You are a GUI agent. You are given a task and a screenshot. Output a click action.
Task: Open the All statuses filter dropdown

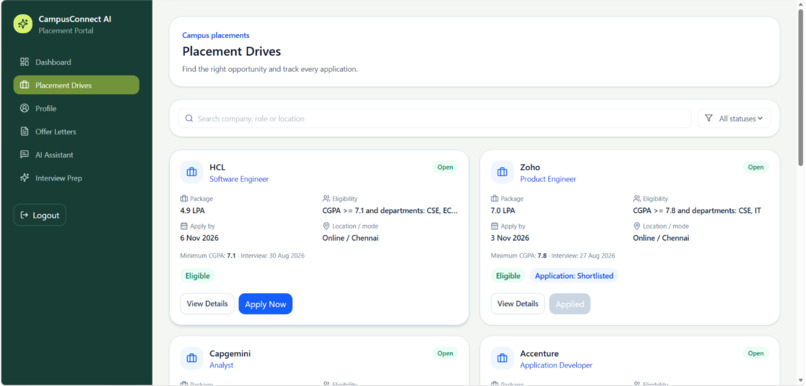tap(734, 118)
